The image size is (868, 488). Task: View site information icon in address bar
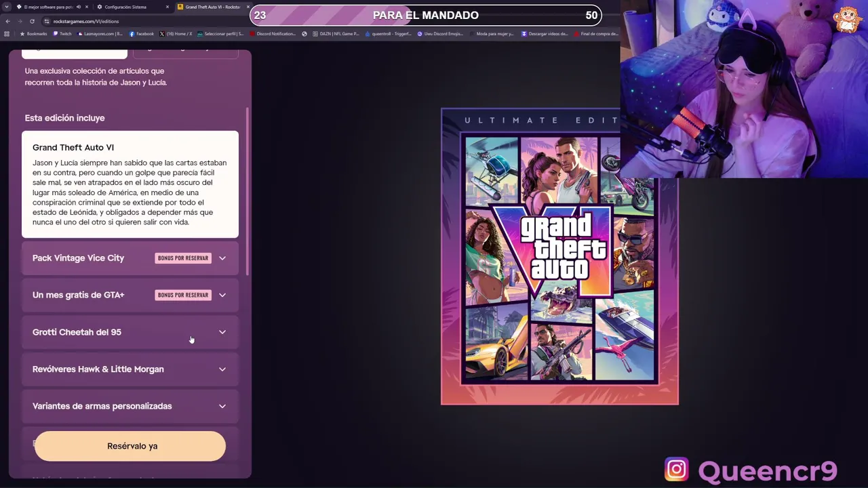click(47, 21)
